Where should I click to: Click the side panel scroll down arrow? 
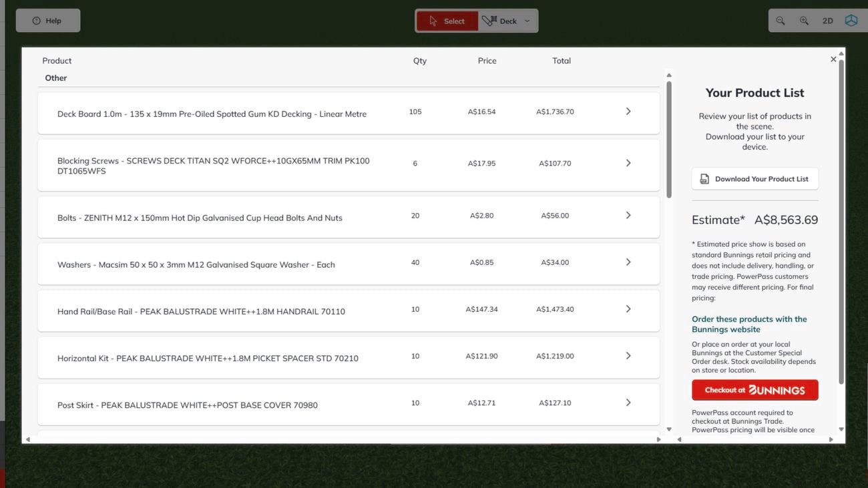click(841, 429)
